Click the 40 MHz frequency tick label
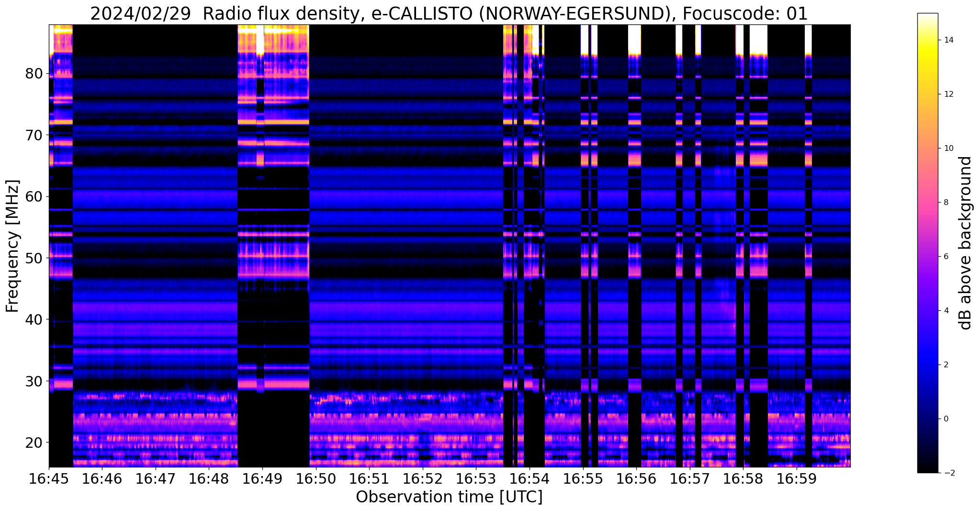This screenshot has height=511, width=980. pyautogui.click(x=34, y=319)
